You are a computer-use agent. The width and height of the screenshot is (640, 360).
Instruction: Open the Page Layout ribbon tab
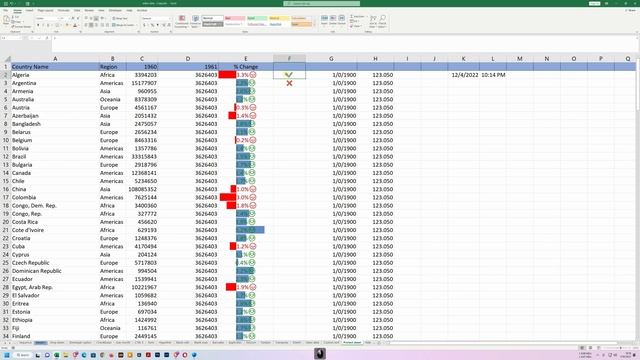(x=45, y=10)
